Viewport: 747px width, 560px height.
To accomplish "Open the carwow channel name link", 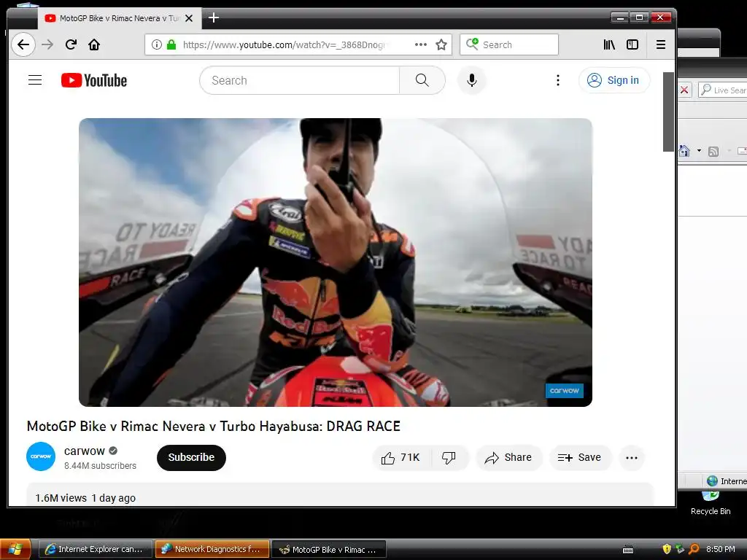I will (85, 451).
